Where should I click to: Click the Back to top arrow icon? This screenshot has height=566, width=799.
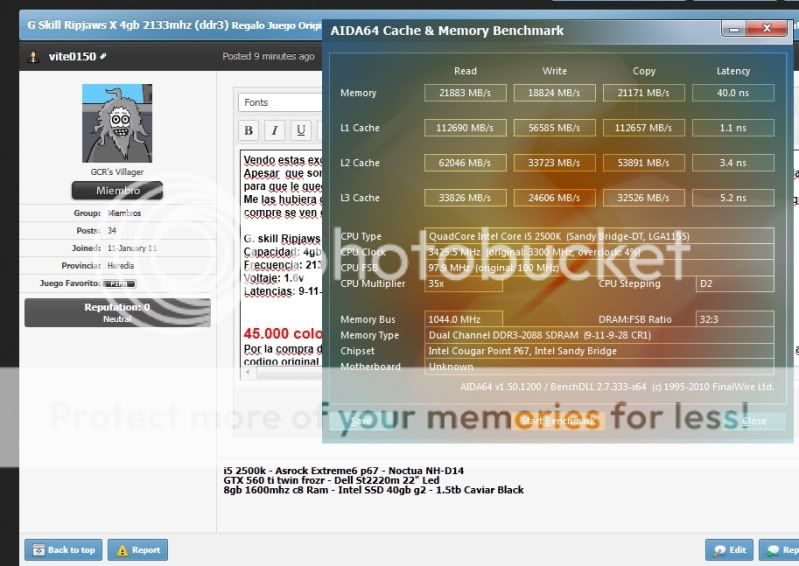[x=38, y=550]
